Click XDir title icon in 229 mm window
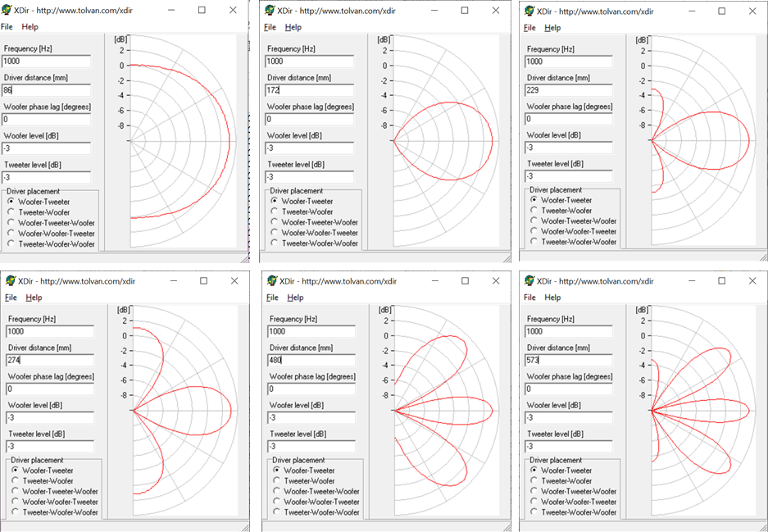768x532 pixels. point(529,11)
